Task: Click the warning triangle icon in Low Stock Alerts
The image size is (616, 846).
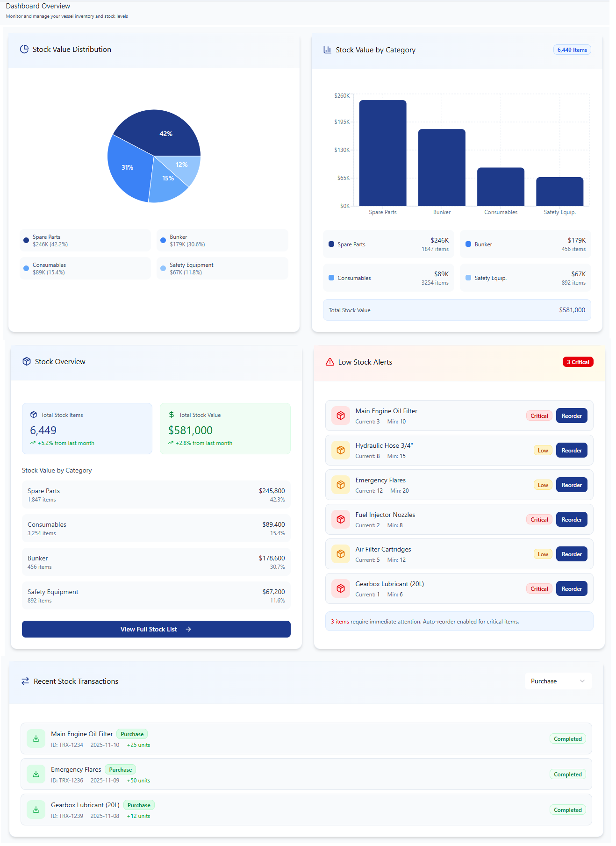Action: 330,362
